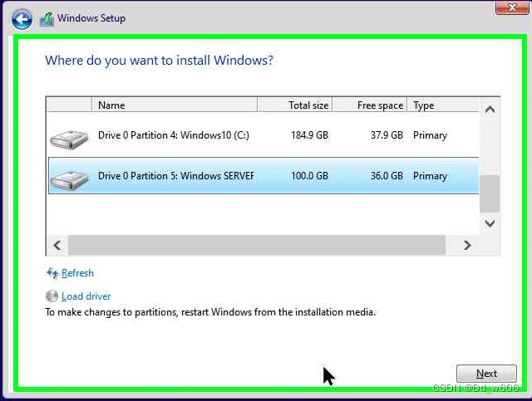Click the list's scroll down arrow
532x401 pixels.
coord(490,223)
